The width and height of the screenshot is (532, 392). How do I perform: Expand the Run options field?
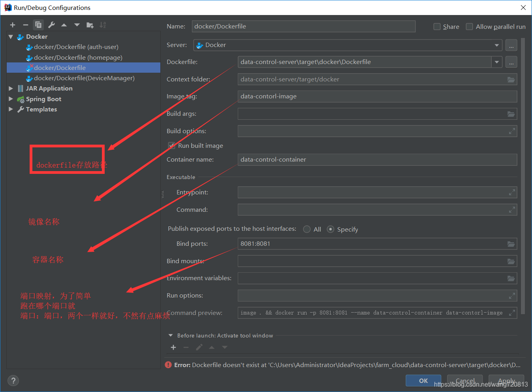click(x=512, y=296)
